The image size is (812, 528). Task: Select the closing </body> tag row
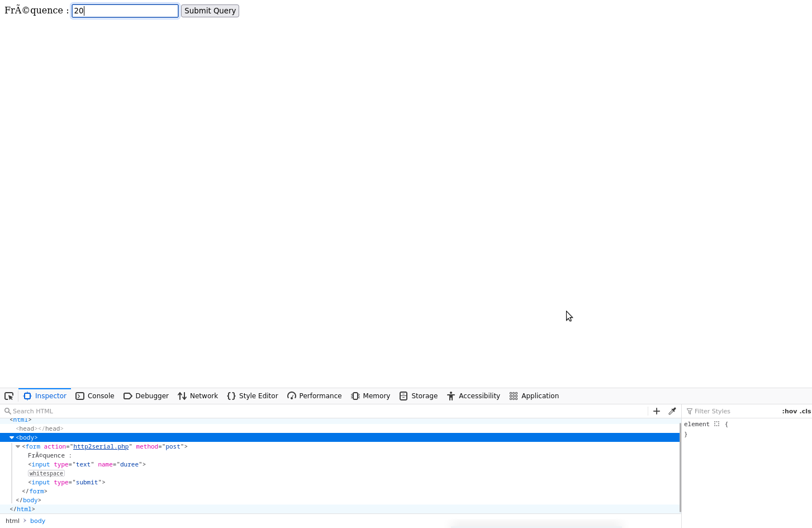pos(29,500)
